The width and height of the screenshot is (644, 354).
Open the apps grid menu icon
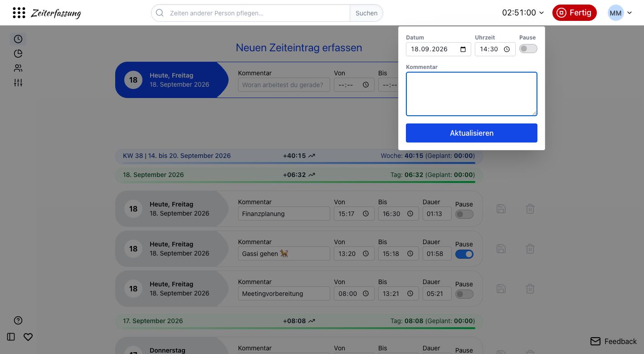point(19,13)
